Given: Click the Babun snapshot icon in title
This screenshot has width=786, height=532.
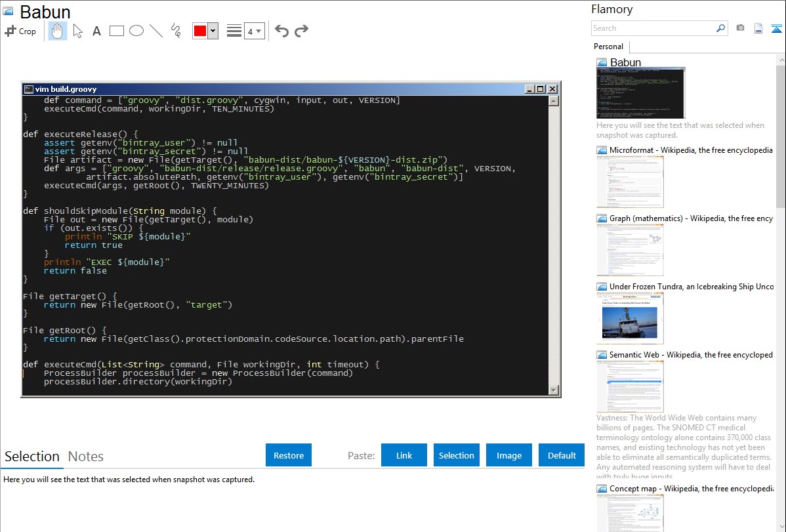Looking at the screenshot, I should click(x=8, y=11).
